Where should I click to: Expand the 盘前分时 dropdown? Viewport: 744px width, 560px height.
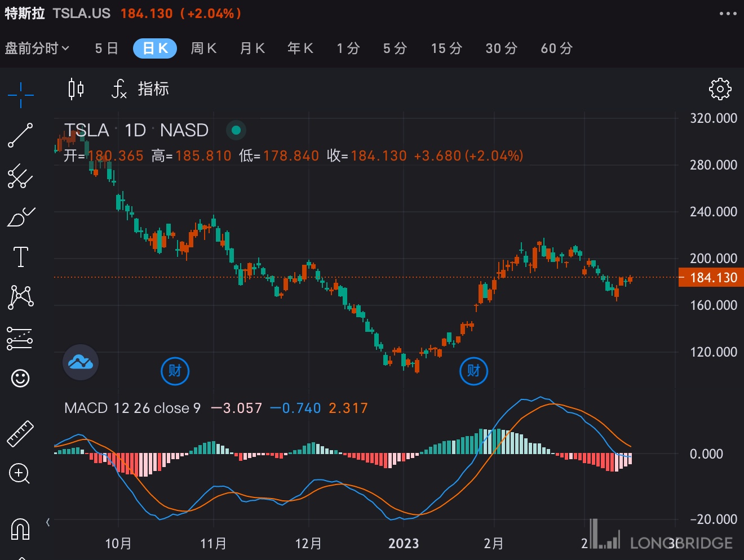(x=37, y=48)
